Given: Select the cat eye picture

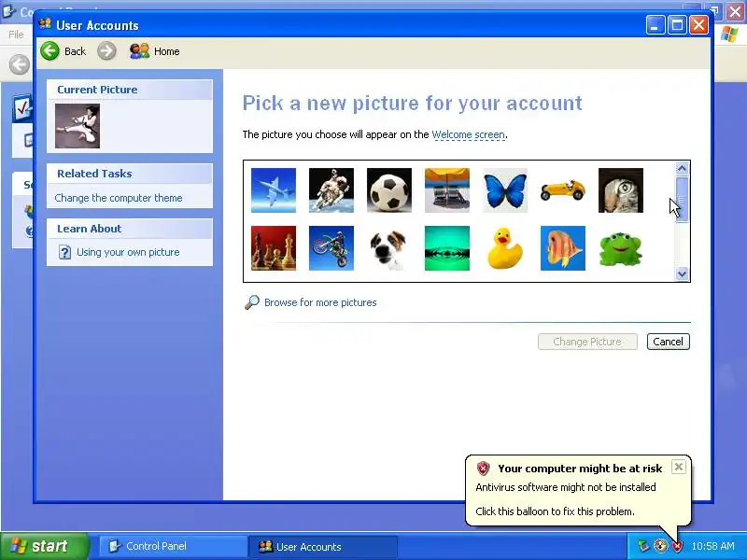Looking at the screenshot, I should pos(621,190).
